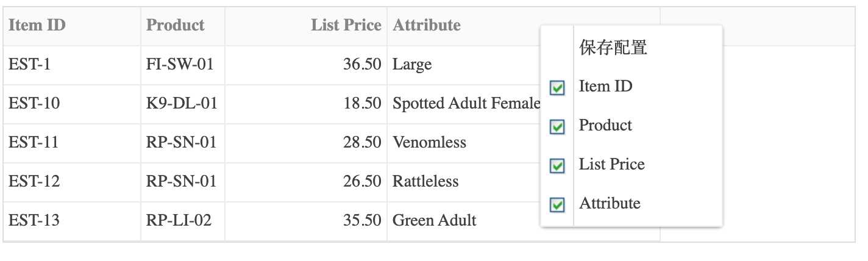868x261 pixels.
Task: Click the FI-SW-01 product cell
Action: point(183,65)
